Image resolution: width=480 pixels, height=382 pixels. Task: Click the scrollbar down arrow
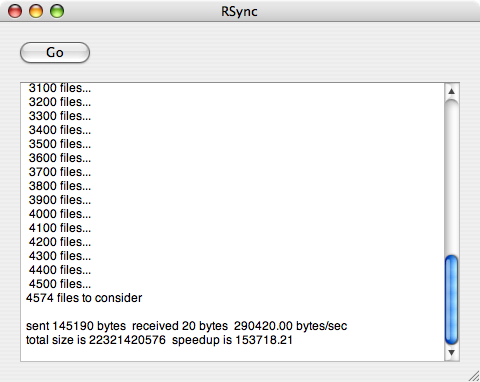[452, 352]
